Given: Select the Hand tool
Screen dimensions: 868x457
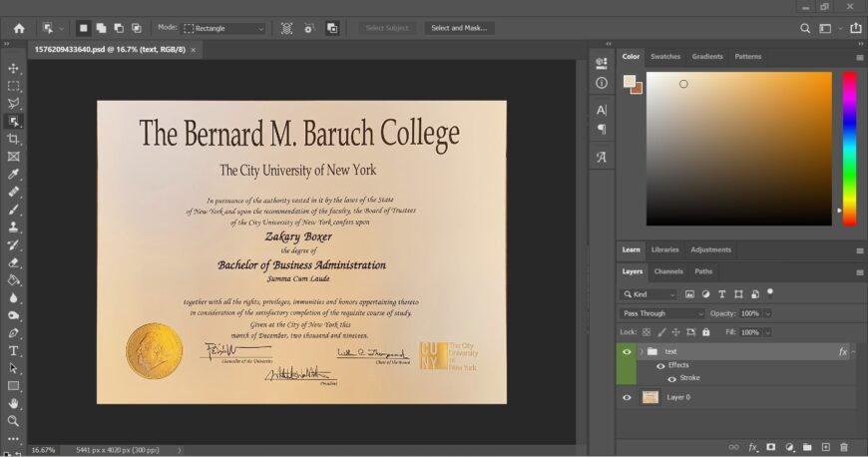Looking at the screenshot, I should click(x=13, y=403).
